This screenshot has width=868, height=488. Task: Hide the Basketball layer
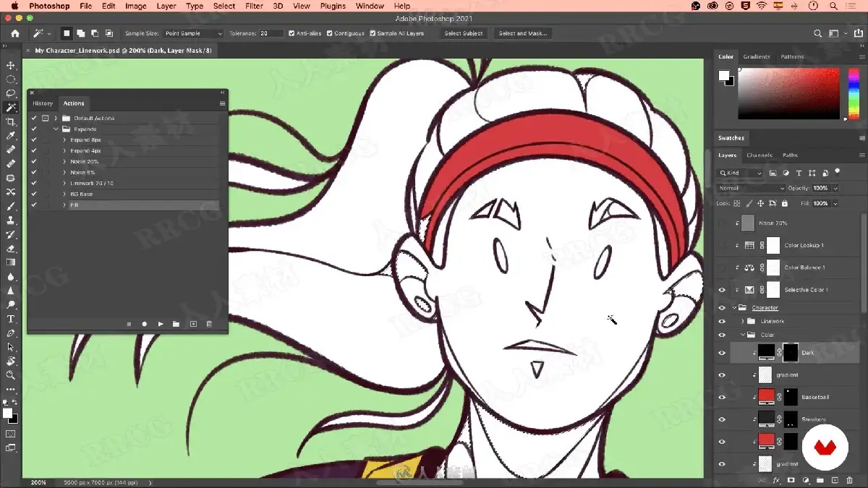coord(721,397)
